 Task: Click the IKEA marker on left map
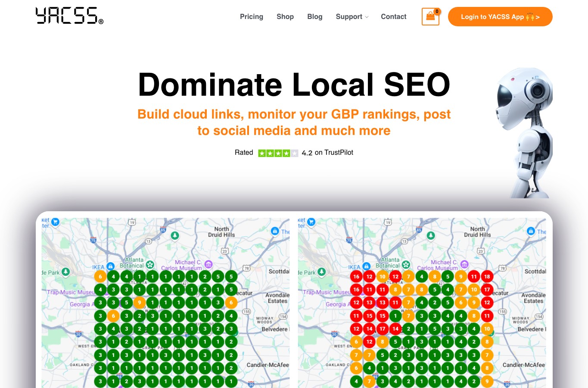(x=110, y=266)
